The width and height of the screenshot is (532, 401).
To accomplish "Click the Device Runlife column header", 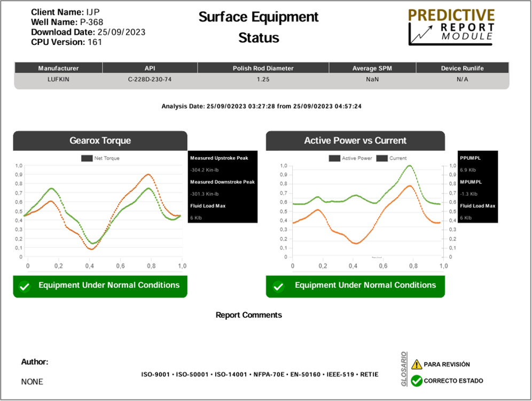I will pyautogui.click(x=462, y=68).
